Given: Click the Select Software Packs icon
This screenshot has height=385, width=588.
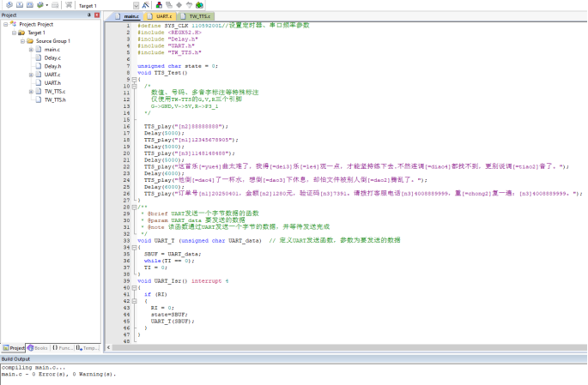Looking at the screenshot, I should point(190,5).
